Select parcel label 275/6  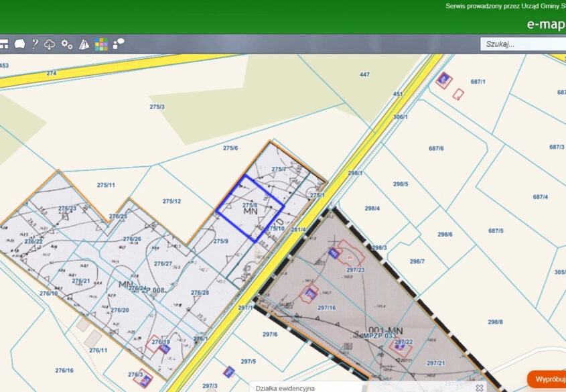[230, 148]
